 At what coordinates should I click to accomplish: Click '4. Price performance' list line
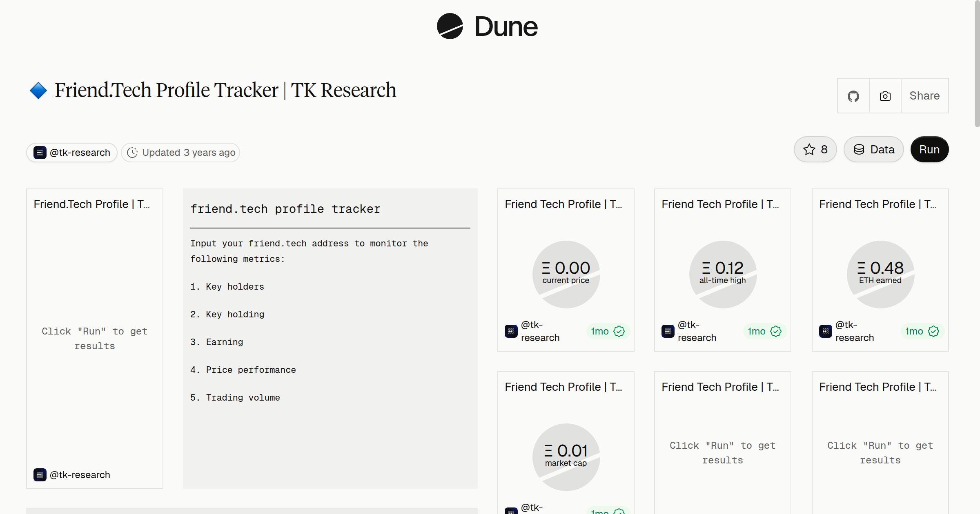243,370
